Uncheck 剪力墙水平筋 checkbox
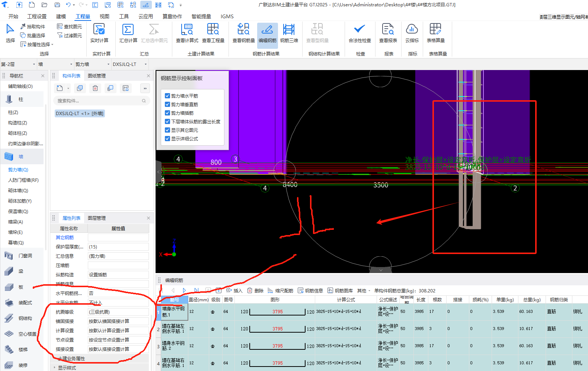 [x=167, y=96]
